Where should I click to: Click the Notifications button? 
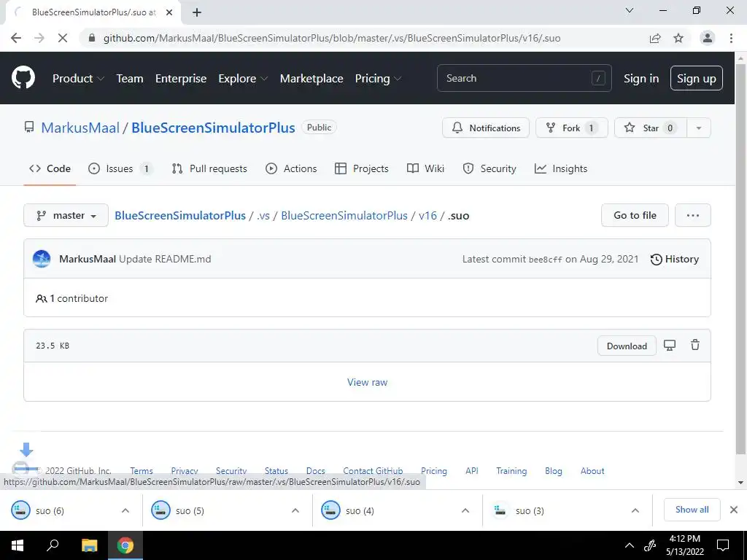click(x=485, y=128)
